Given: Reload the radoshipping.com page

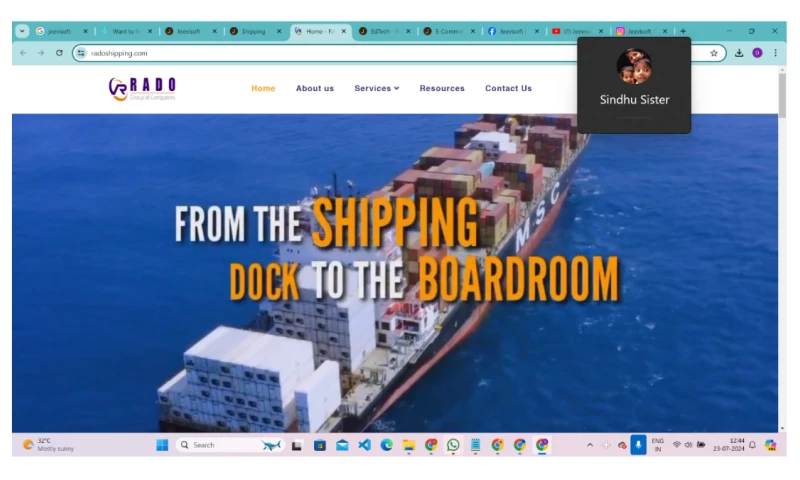Looking at the screenshot, I should point(59,53).
